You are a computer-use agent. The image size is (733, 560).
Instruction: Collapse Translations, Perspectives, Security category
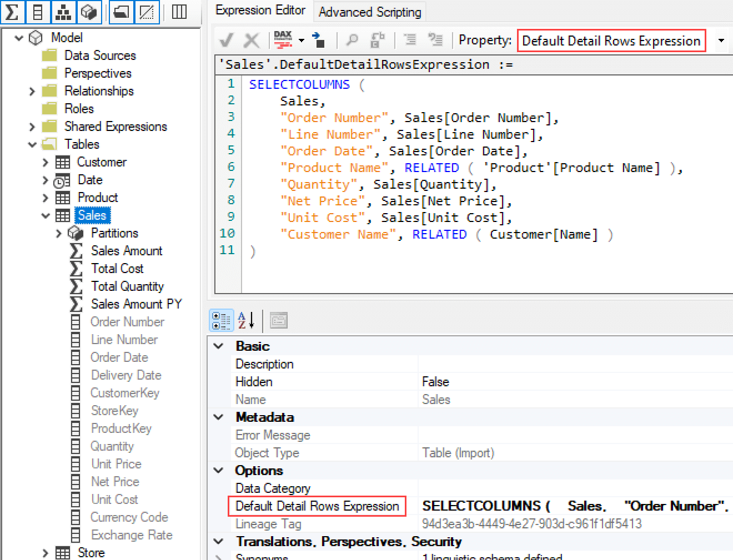219,541
